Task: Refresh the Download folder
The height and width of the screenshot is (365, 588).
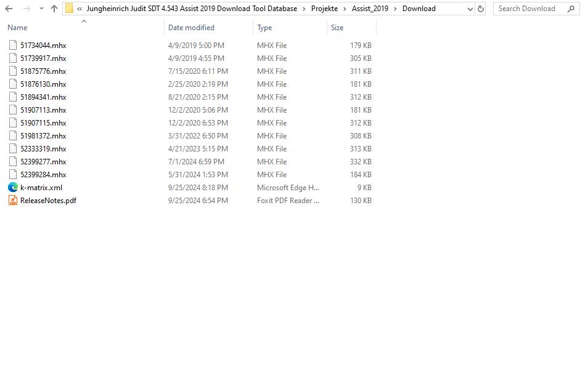Action: tap(480, 9)
